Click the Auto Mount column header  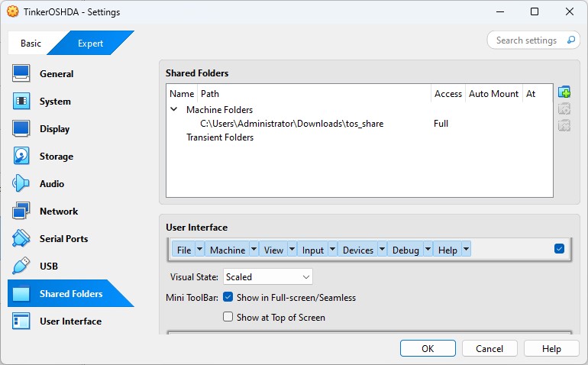click(494, 93)
